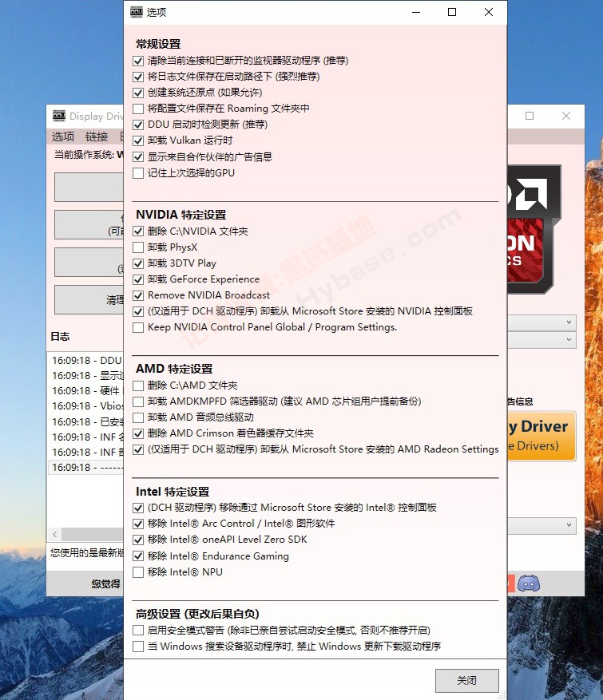
Task: Select log row 16:09:18 - Vbios
Action: (86, 406)
